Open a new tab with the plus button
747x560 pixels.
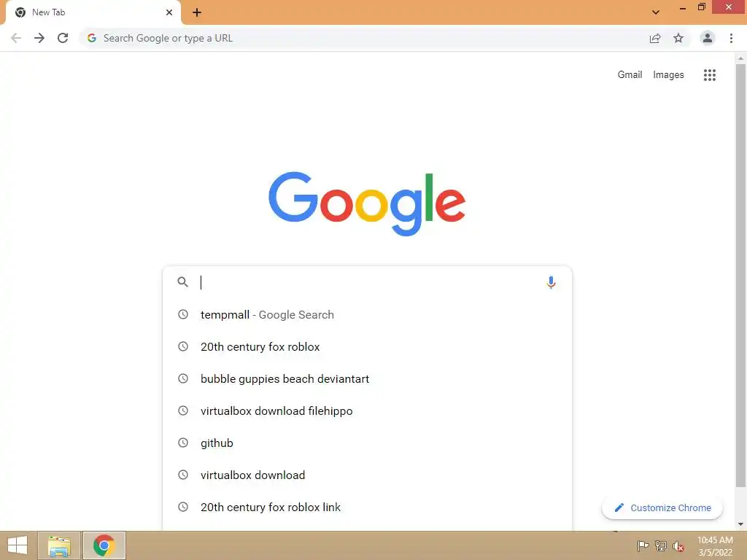coord(197,12)
